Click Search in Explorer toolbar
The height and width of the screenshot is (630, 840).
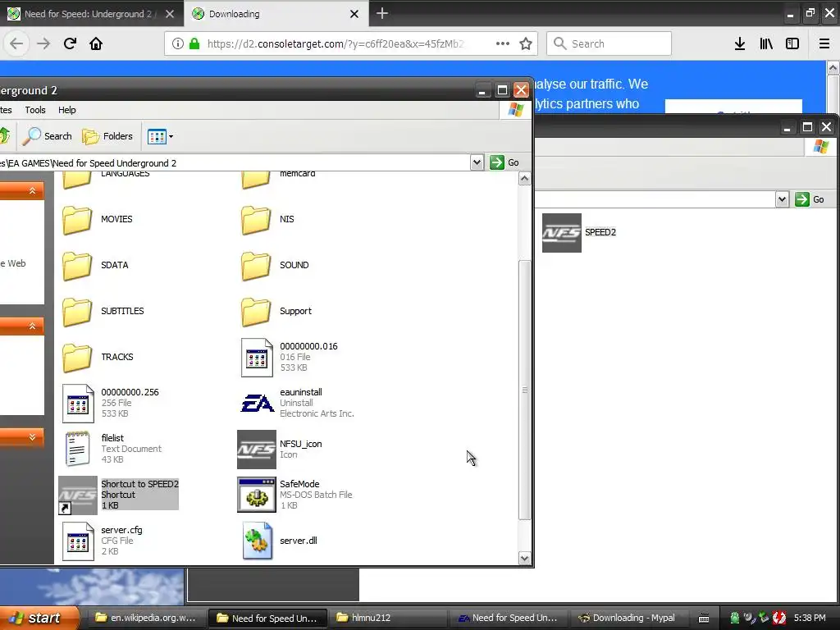tap(47, 137)
